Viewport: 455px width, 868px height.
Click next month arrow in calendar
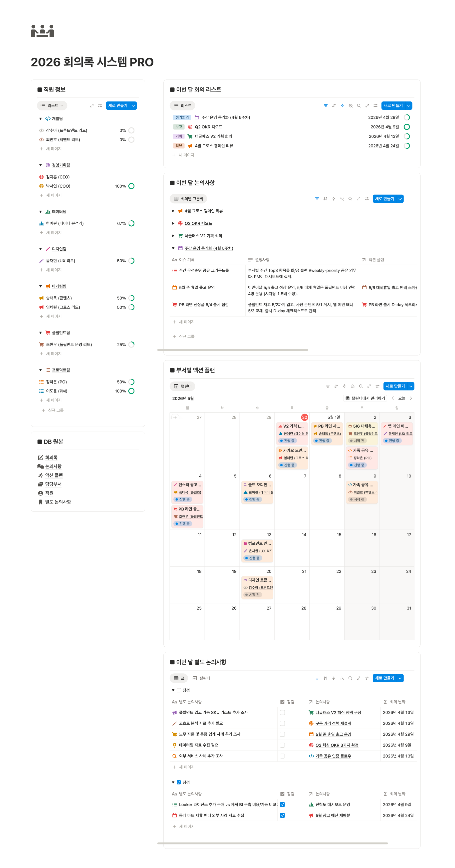[x=411, y=398]
